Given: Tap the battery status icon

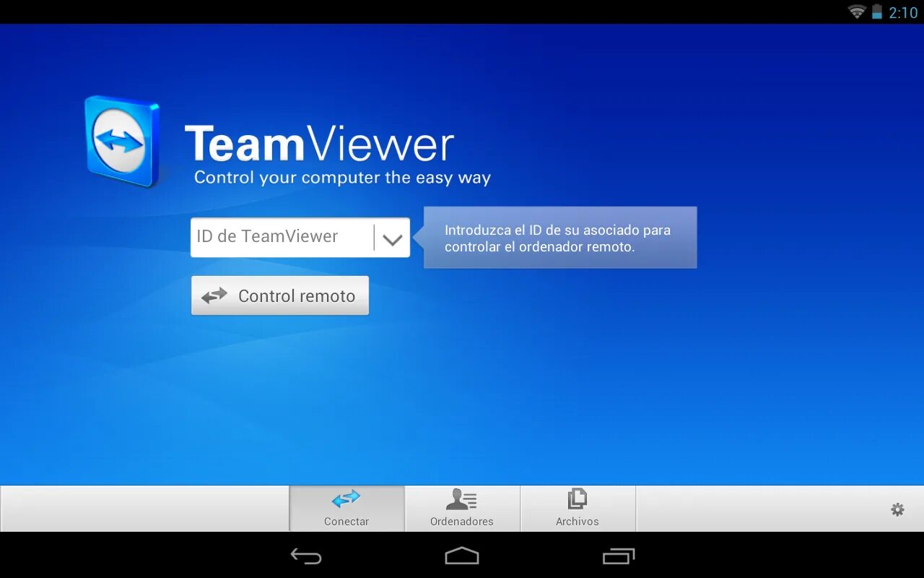Looking at the screenshot, I should pos(877,12).
